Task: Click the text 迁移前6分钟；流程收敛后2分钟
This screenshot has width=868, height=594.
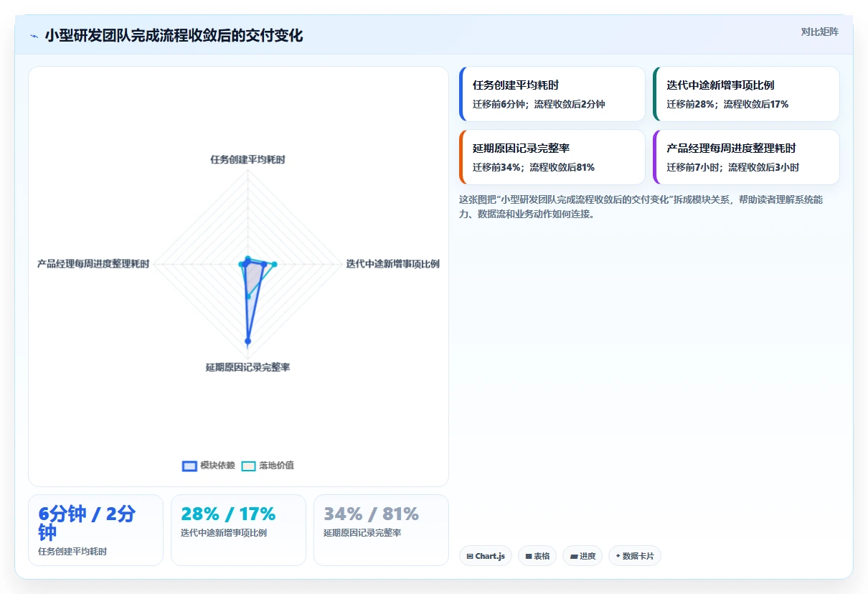Action: pos(539,104)
